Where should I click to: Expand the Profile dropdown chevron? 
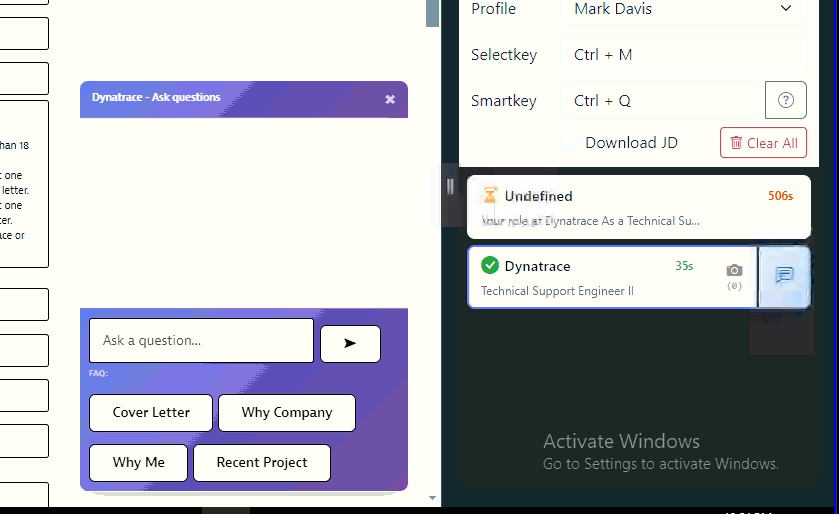785,9
